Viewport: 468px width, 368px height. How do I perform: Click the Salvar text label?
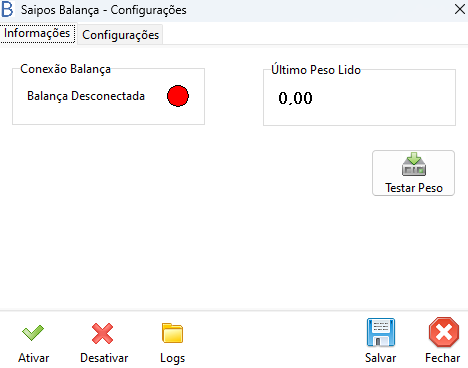coord(381,358)
